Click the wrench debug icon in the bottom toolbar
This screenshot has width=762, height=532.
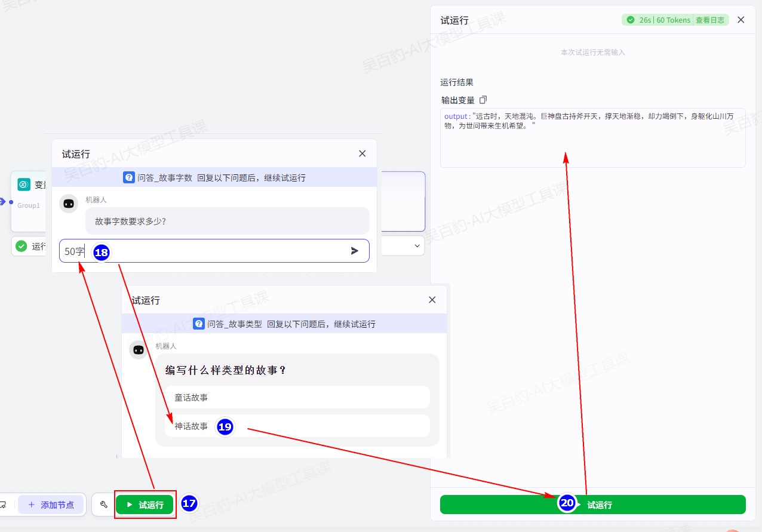pos(104,505)
